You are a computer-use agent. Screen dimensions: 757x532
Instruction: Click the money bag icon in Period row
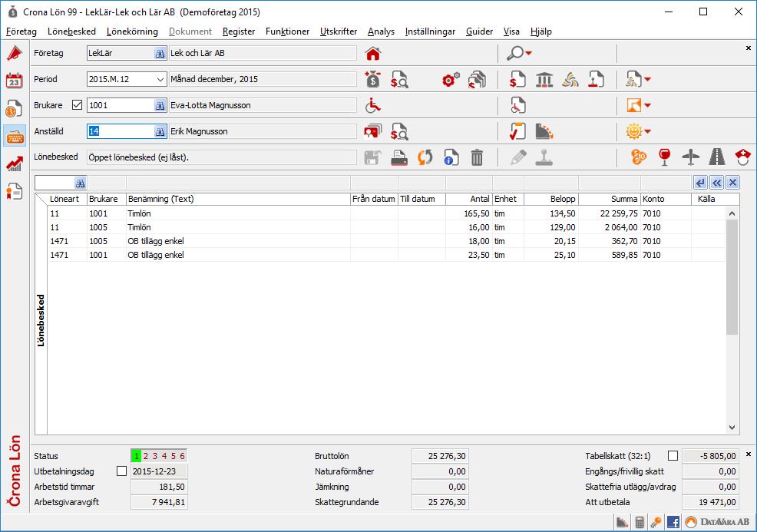pos(372,79)
